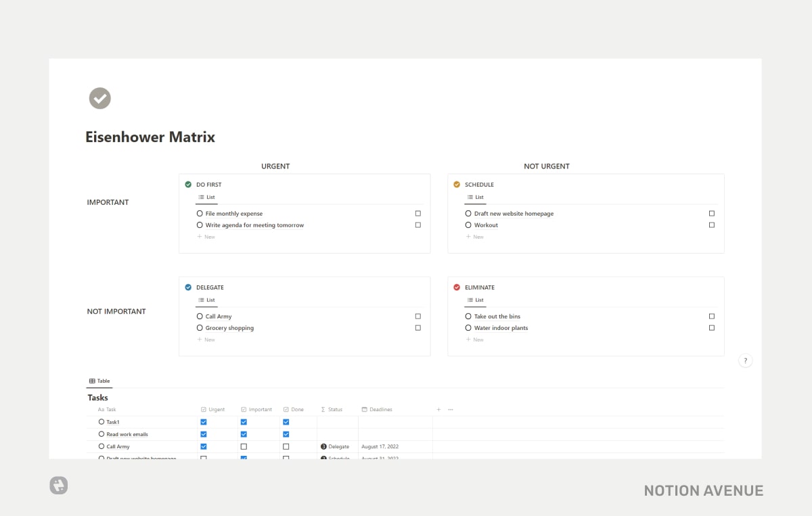Click the blue DELEGATE check icon

188,287
